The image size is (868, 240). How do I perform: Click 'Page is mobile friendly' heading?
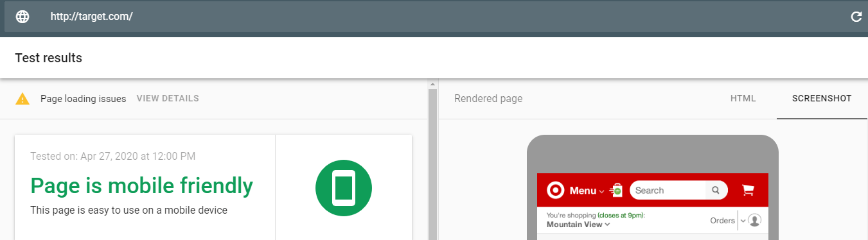(x=142, y=186)
